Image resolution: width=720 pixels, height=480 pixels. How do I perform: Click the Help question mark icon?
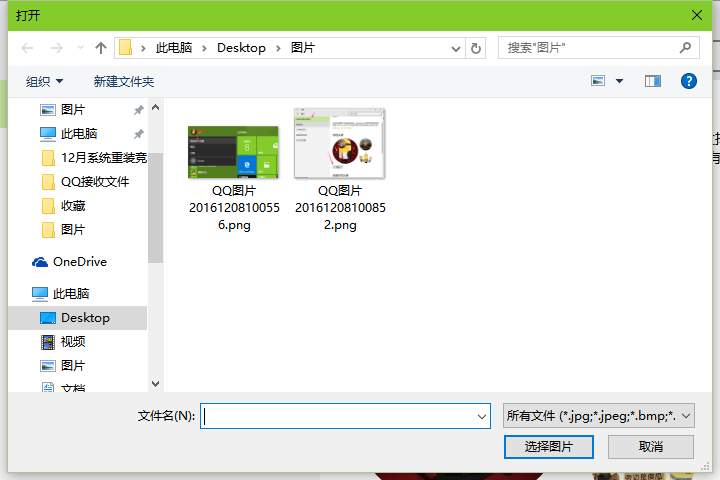pyautogui.click(x=688, y=81)
